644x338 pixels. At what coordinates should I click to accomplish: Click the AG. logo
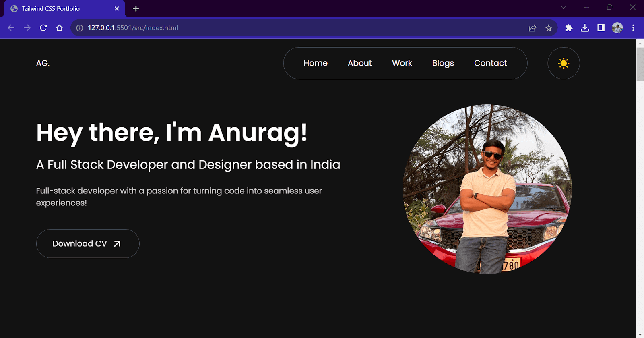coord(43,63)
